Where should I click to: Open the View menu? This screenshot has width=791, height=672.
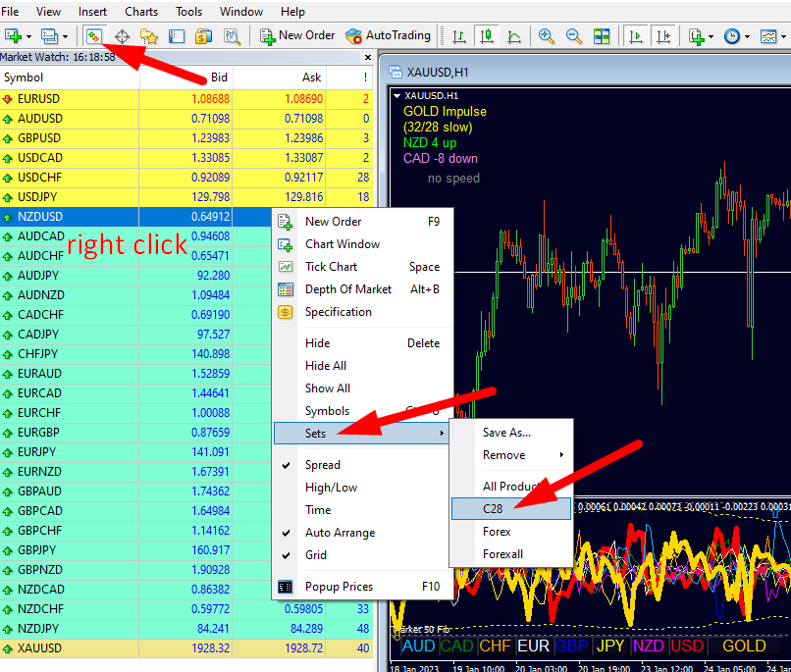(x=48, y=12)
